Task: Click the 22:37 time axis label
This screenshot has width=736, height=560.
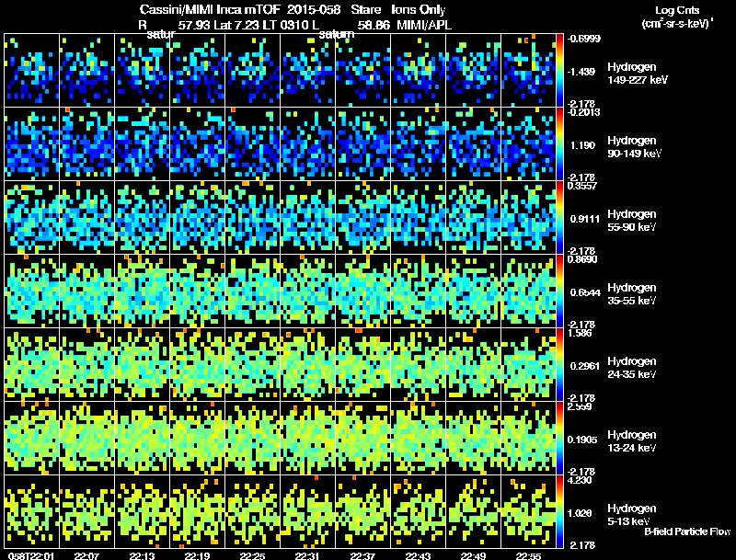Action: [x=362, y=555]
